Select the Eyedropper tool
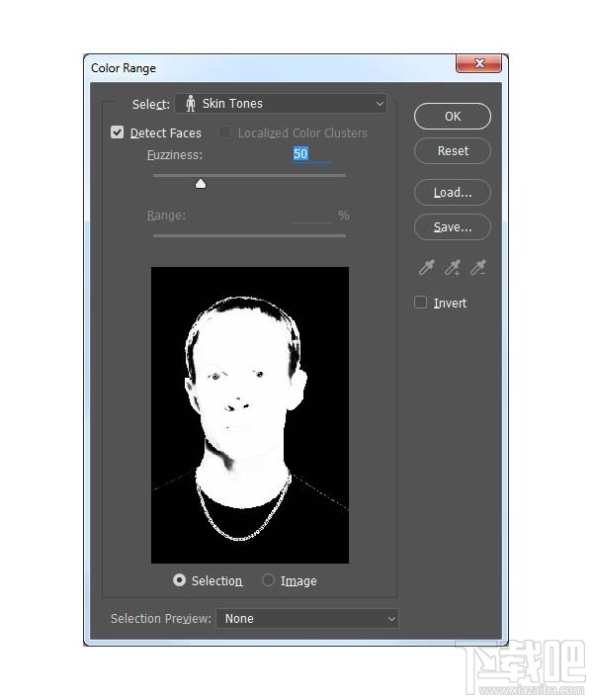Viewport: 593px width, 700px height. click(427, 267)
